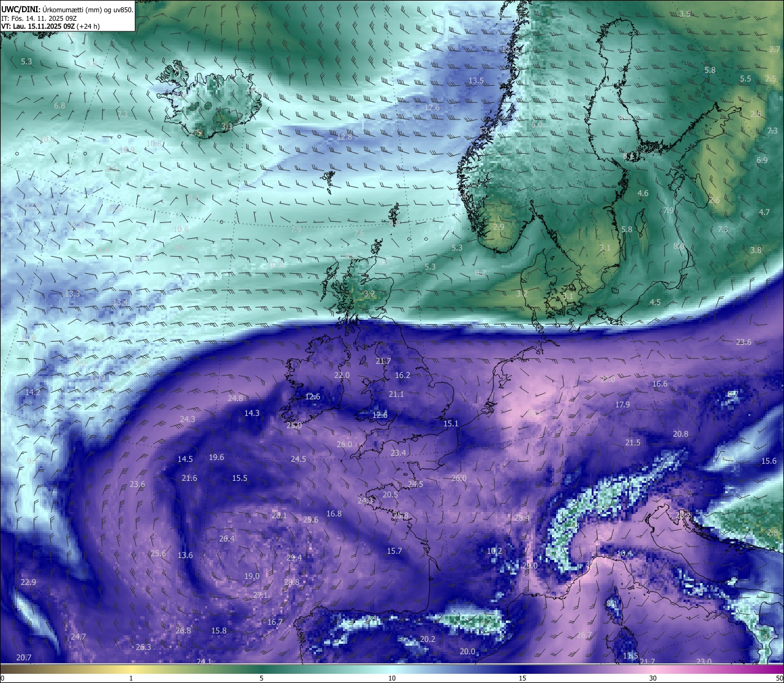Click the value 3.8 on the right side
Viewport: 784px width, 683px height.
point(756,250)
